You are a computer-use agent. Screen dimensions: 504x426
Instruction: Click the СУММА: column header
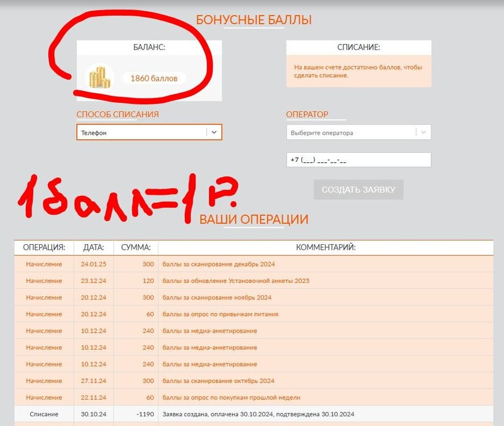pos(136,248)
